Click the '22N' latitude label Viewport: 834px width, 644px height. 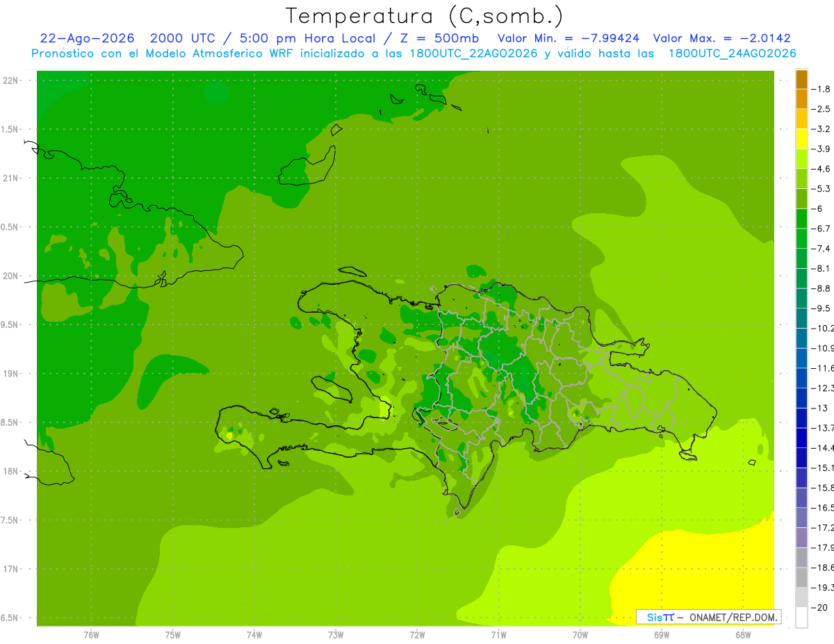pyautogui.click(x=11, y=80)
